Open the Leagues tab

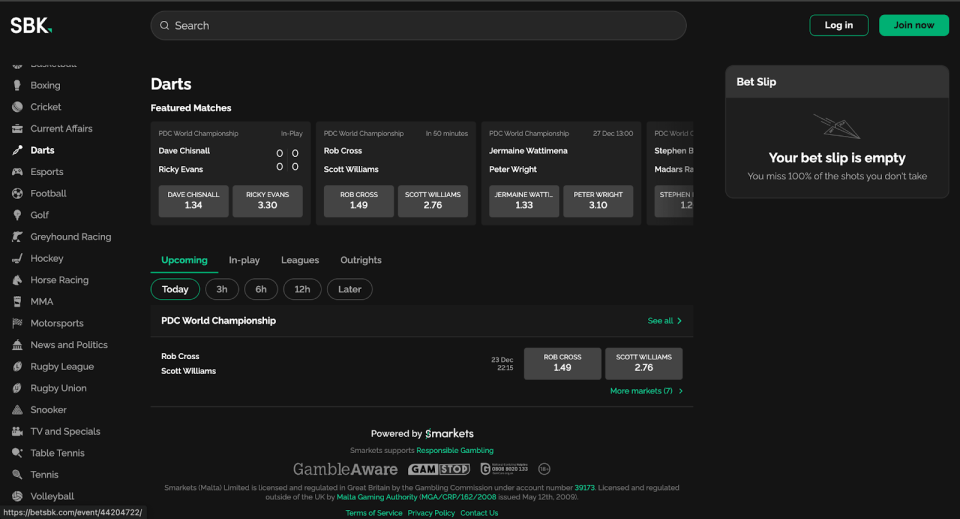click(x=300, y=260)
